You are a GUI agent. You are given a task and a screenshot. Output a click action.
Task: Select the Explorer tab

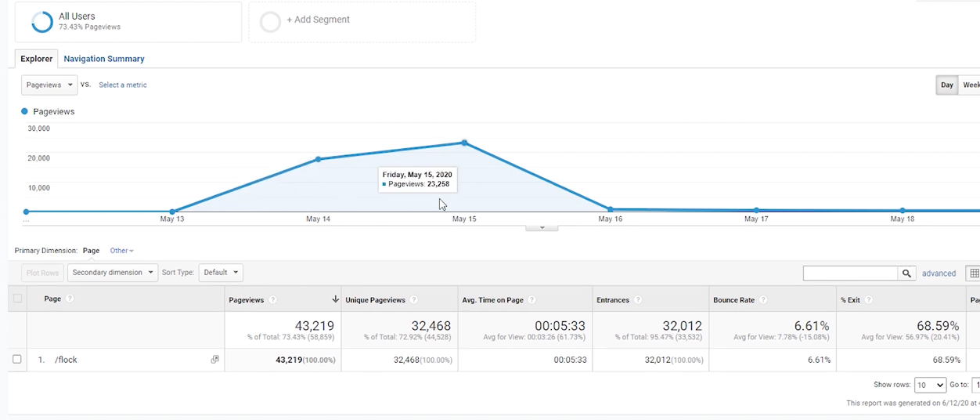[x=37, y=59]
